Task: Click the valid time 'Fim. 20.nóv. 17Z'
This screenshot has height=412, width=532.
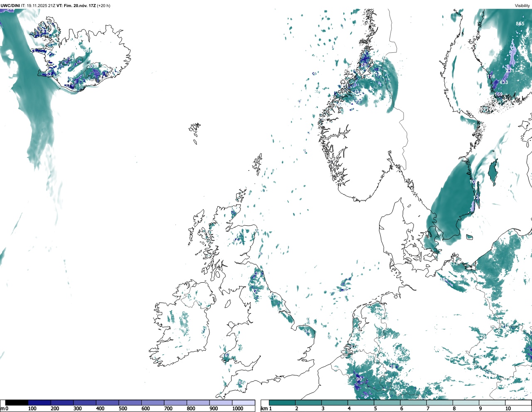Action: tap(79, 6)
